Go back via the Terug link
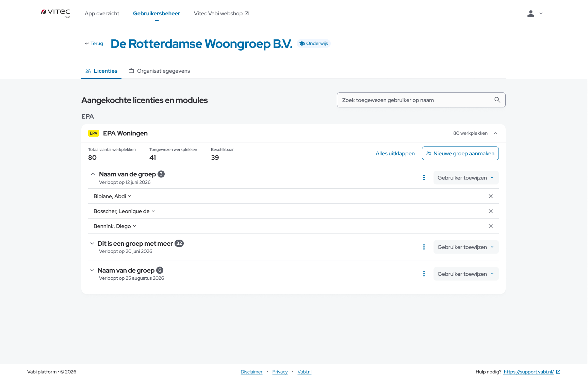The image size is (588, 380). pos(94,44)
